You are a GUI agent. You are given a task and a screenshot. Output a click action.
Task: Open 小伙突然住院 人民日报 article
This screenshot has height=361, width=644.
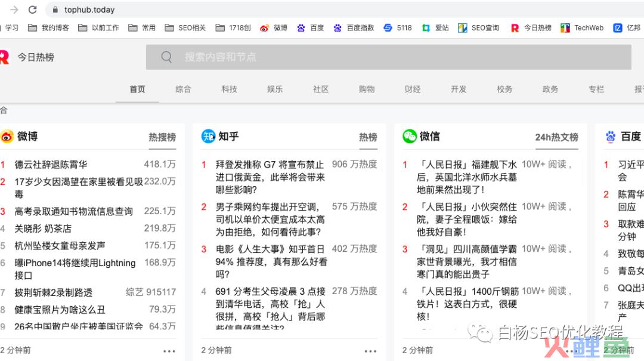point(467,220)
